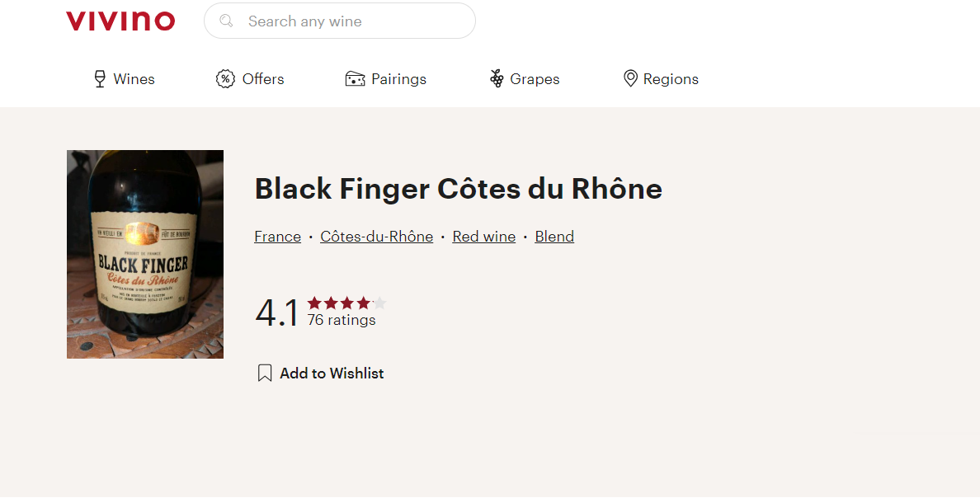Click the Blend grape link
Image resolution: width=980 pixels, height=498 pixels.
click(554, 237)
